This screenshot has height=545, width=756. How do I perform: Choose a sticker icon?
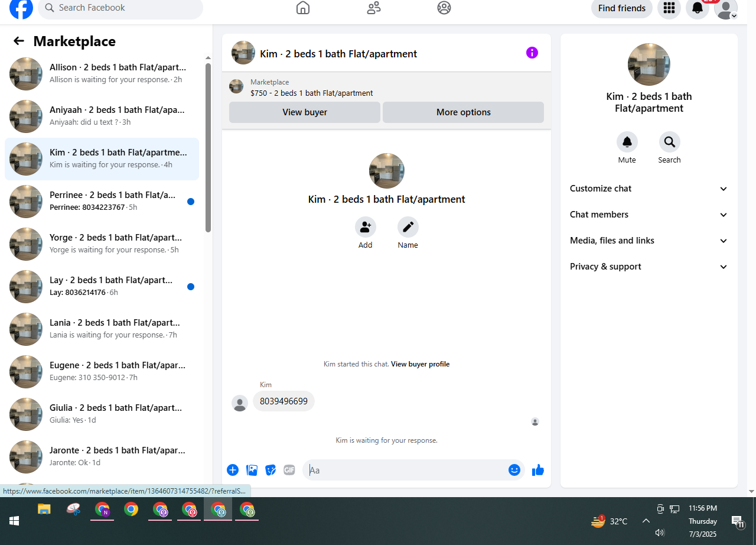click(x=271, y=470)
